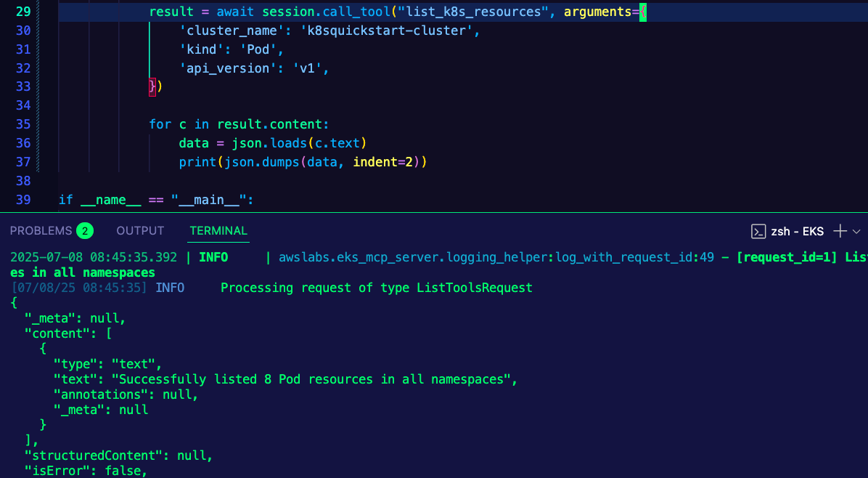Click the plus icon to open a new terminal
Screen dimensions: 868x478
tap(840, 231)
